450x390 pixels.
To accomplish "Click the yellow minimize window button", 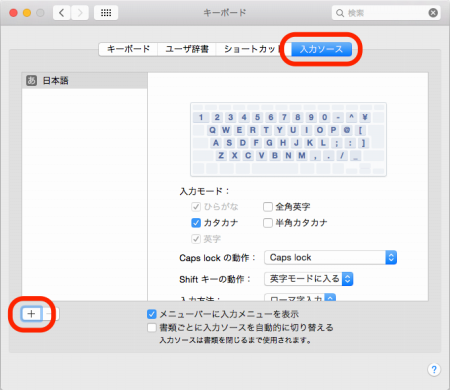I will 27,13.
